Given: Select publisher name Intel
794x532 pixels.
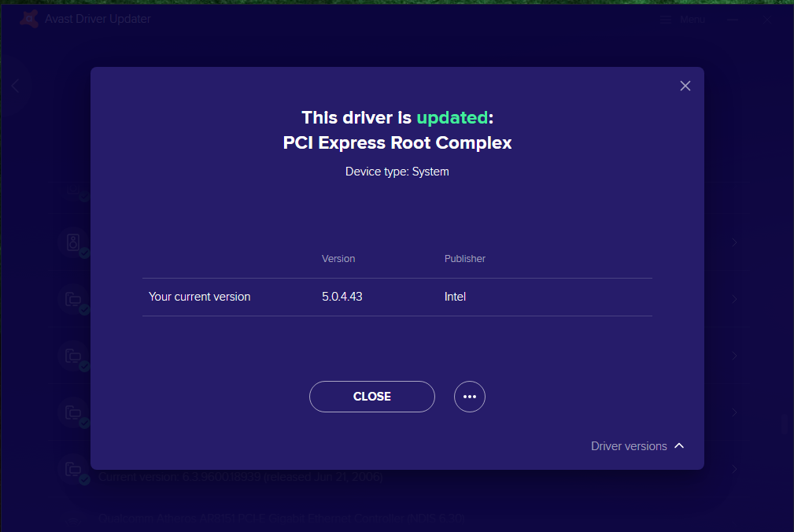Looking at the screenshot, I should (x=455, y=297).
